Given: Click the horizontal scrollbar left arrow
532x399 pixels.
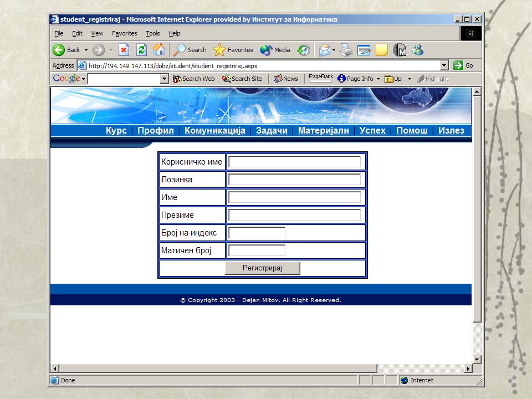Looking at the screenshot, I should 55,369.
